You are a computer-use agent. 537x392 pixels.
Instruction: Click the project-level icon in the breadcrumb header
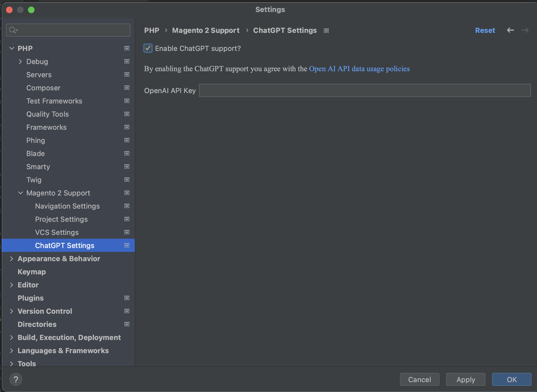[326, 31]
